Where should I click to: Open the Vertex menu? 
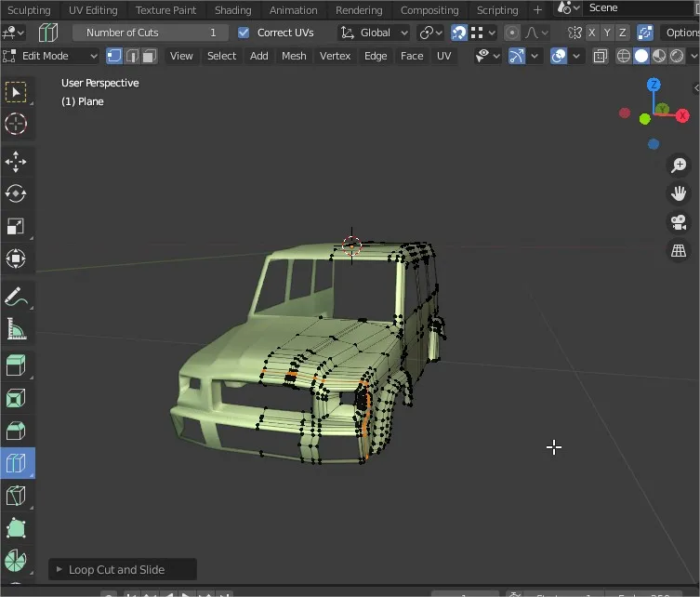click(x=335, y=57)
